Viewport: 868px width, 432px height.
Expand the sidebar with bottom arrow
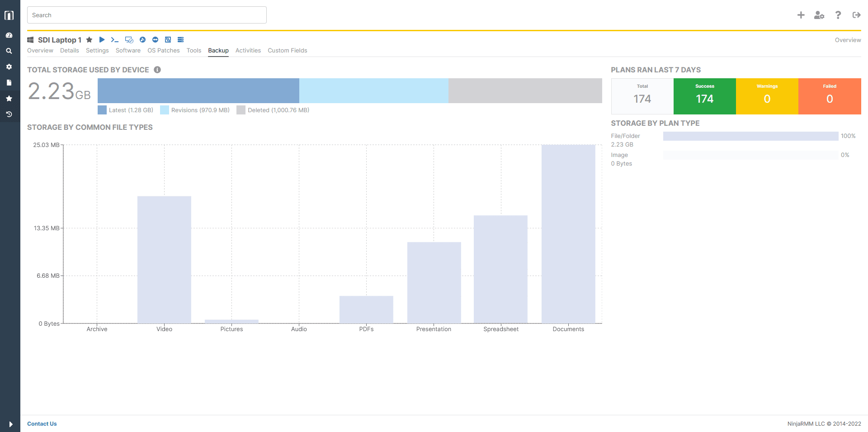[10, 424]
